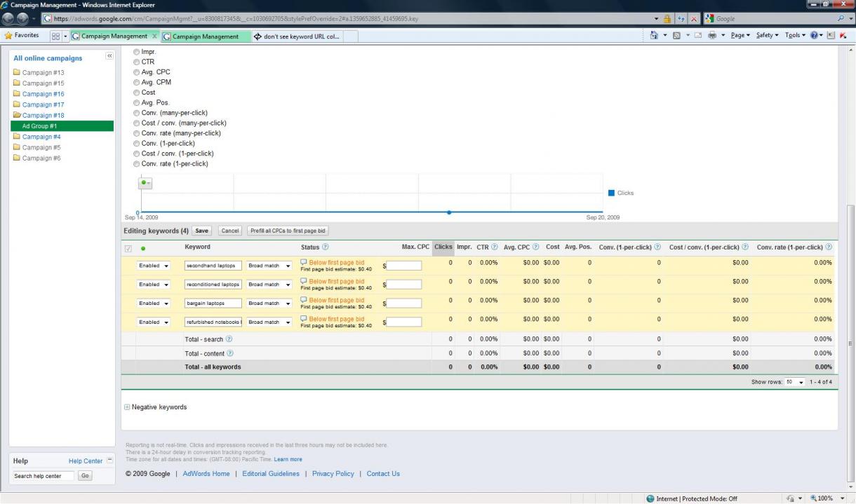Click the speech bubble icon for reconditioned laptops status

304,281
